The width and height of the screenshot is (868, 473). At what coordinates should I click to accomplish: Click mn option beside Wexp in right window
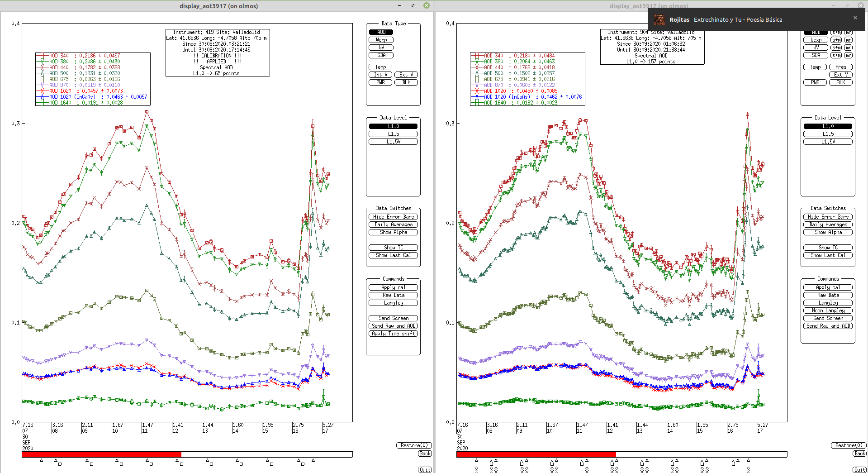tap(849, 40)
